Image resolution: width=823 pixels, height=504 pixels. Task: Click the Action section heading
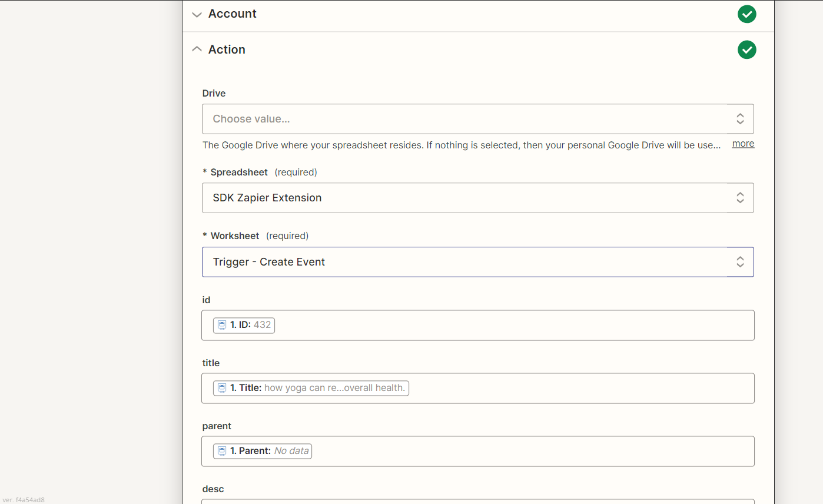pyautogui.click(x=227, y=49)
